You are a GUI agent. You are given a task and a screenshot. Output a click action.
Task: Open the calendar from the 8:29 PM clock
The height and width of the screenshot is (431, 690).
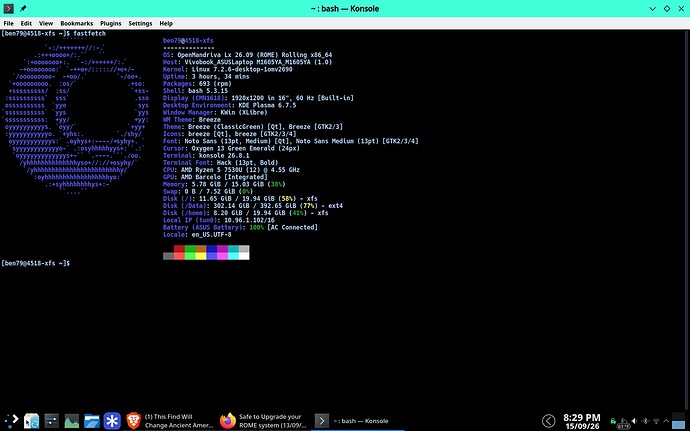click(582, 421)
